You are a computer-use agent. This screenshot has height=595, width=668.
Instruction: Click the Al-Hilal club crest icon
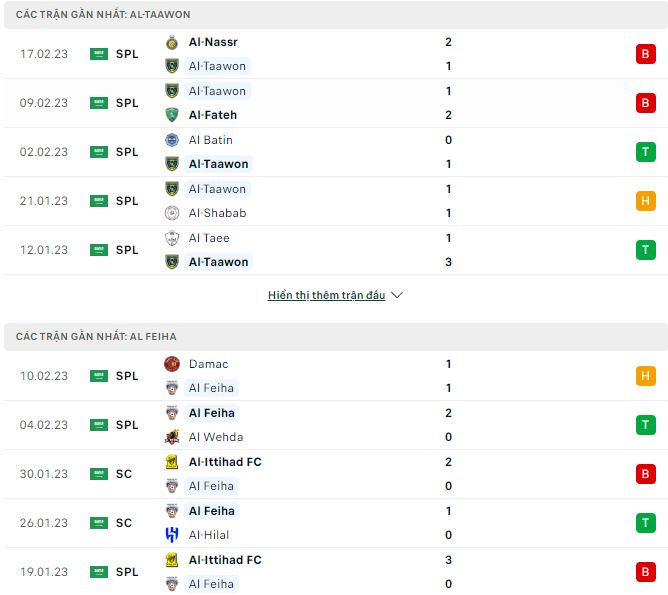pyautogui.click(x=172, y=535)
